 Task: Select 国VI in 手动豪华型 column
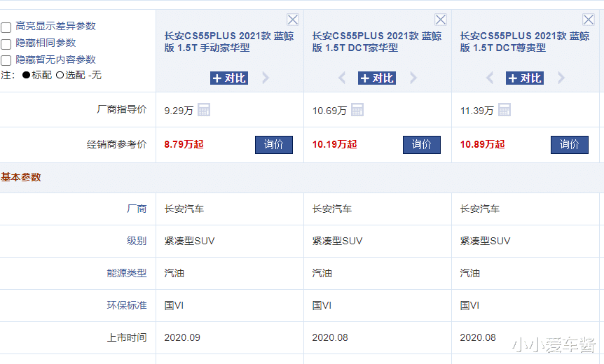(x=174, y=305)
